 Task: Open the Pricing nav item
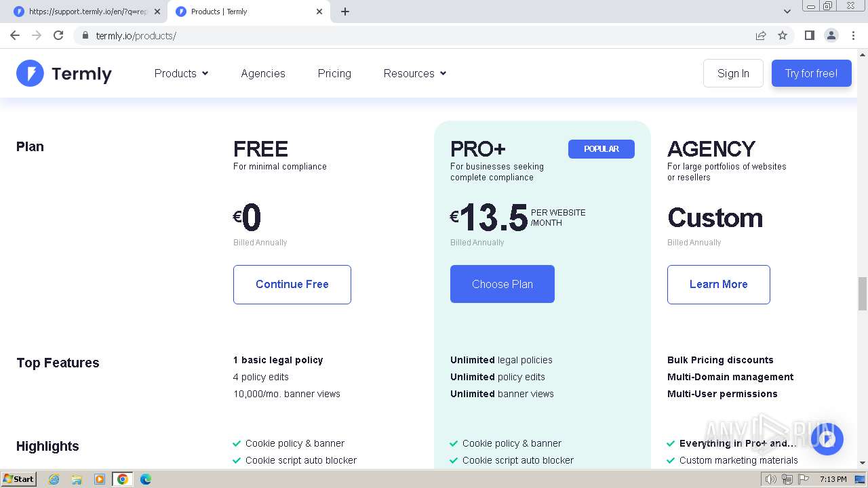[x=334, y=73]
